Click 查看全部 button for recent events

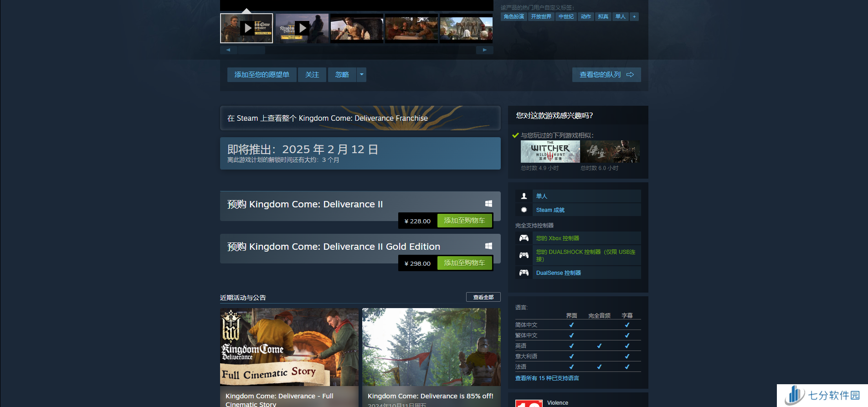[483, 297]
